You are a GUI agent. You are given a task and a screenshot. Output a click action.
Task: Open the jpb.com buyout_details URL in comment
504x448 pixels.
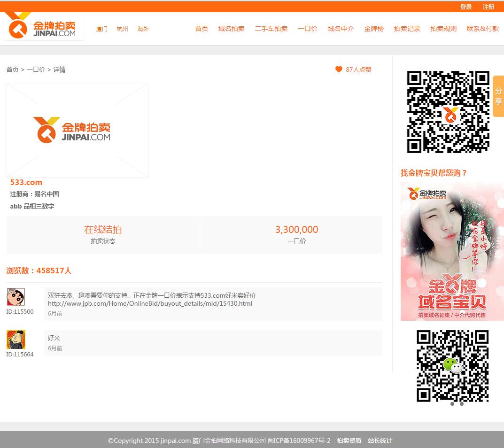(x=150, y=303)
